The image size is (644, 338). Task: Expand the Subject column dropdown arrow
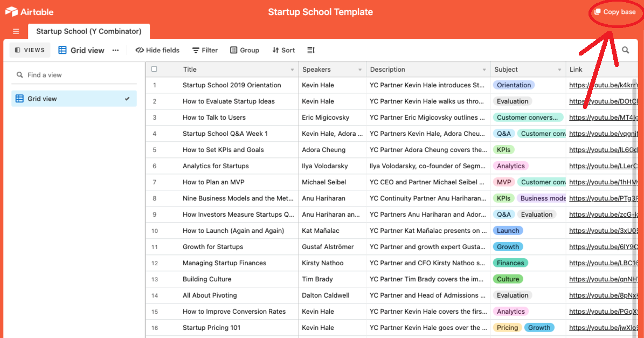tap(559, 70)
